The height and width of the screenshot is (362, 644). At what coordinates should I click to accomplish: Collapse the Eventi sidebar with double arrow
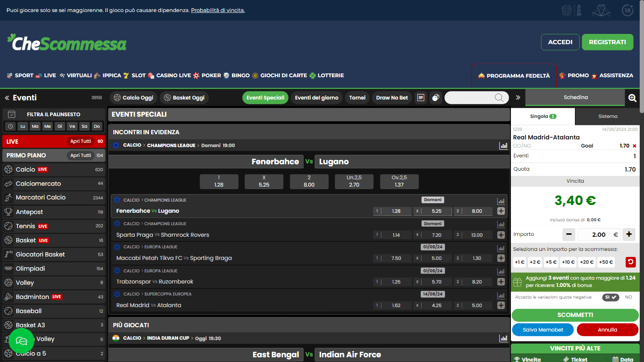(x=7, y=98)
